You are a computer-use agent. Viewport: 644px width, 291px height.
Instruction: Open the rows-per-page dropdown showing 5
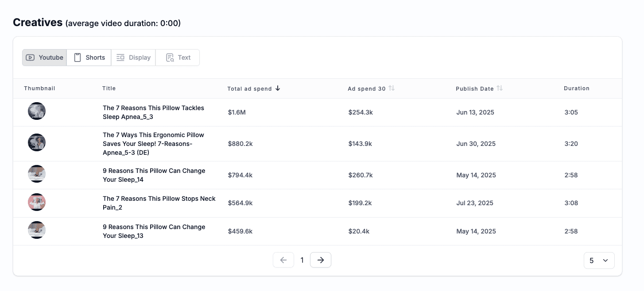click(x=599, y=260)
